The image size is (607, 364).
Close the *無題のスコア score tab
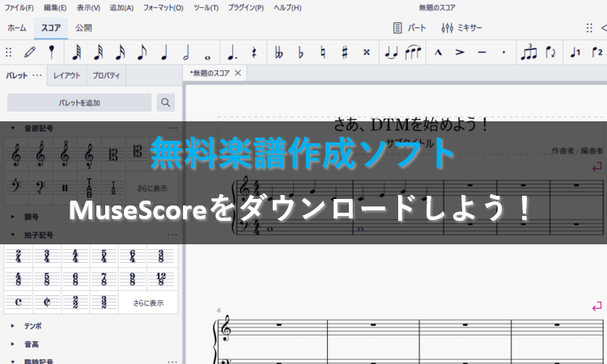pyautogui.click(x=238, y=73)
